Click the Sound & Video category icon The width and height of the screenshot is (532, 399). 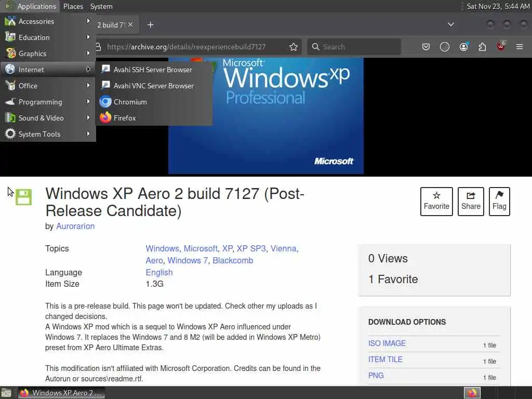10,118
